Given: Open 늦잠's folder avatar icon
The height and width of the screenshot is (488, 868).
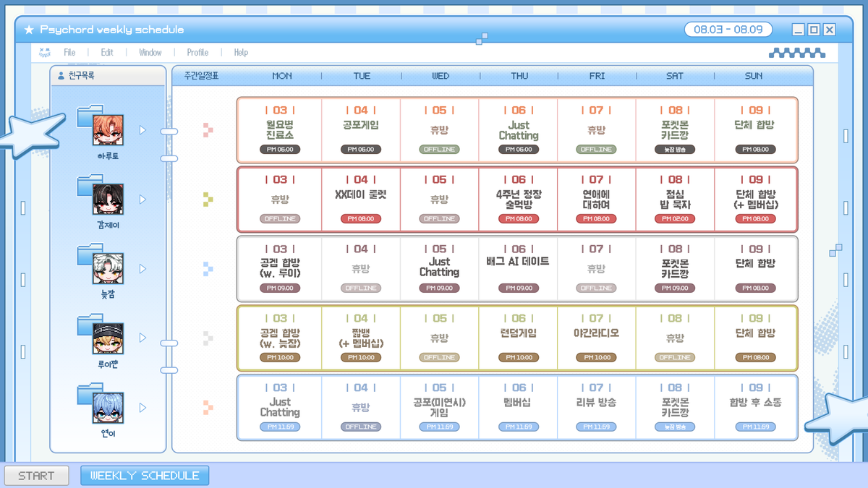Looking at the screenshot, I should (x=100, y=264).
